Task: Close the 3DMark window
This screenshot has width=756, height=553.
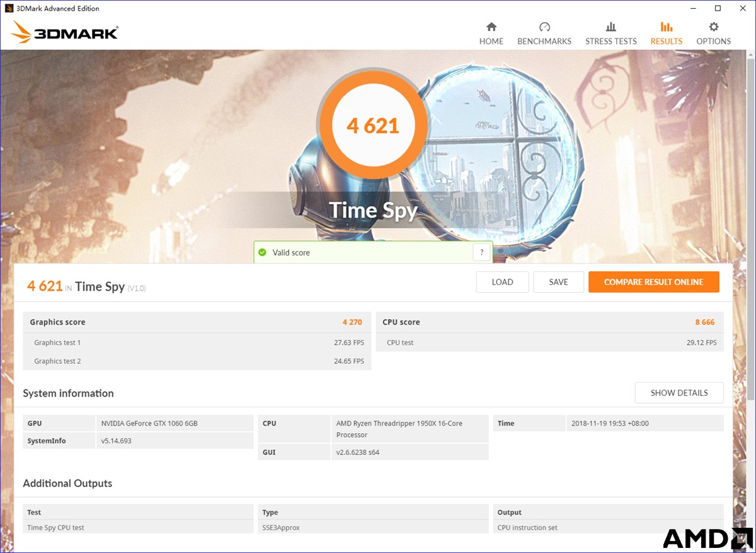Action: pos(743,8)
